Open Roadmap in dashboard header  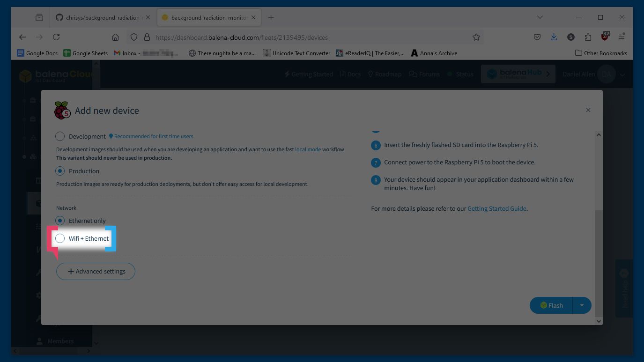click(x=385, y=74)
